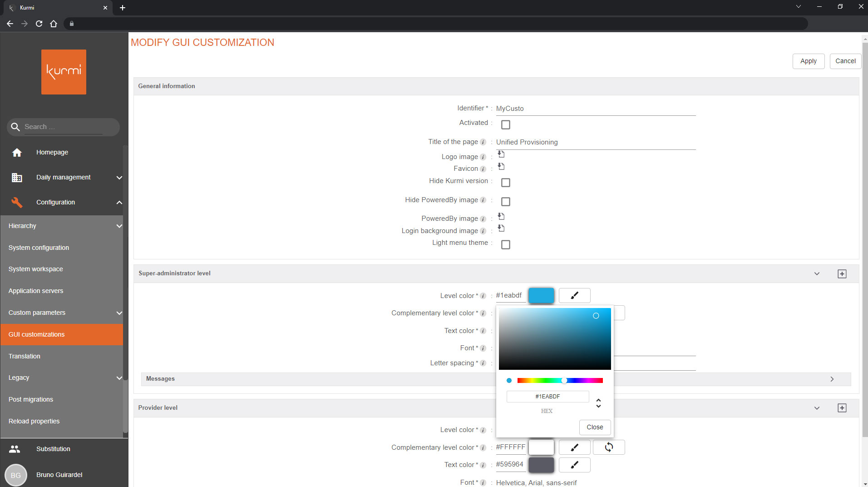868x487 pixels.
Task: Click info icon next to Title of the page
Action: point(483,142)
